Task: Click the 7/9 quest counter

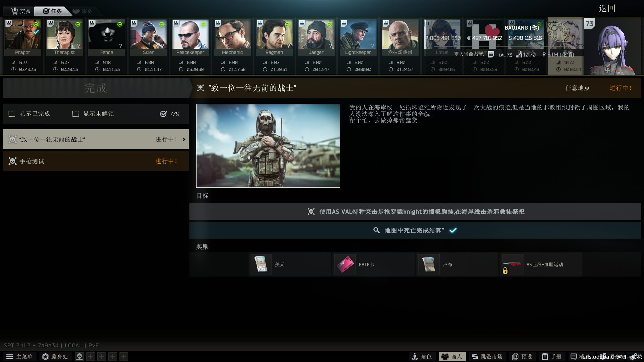Action: click(170, 114)
